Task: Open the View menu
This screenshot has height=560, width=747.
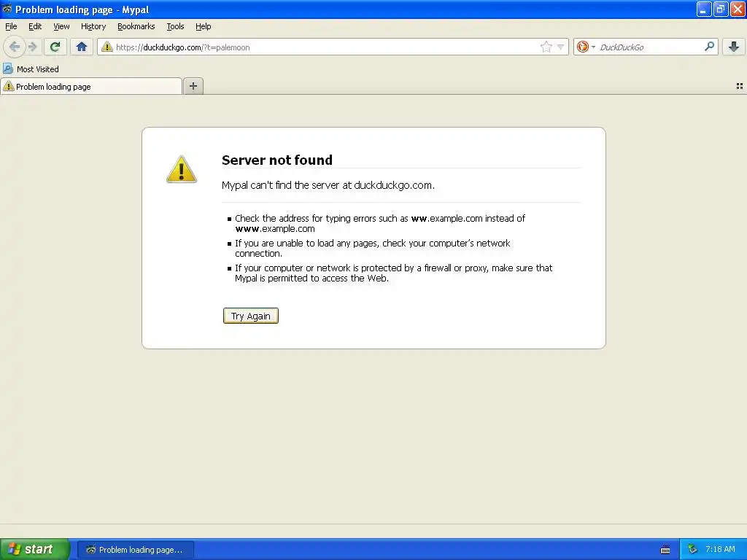Action: [61, 26]
